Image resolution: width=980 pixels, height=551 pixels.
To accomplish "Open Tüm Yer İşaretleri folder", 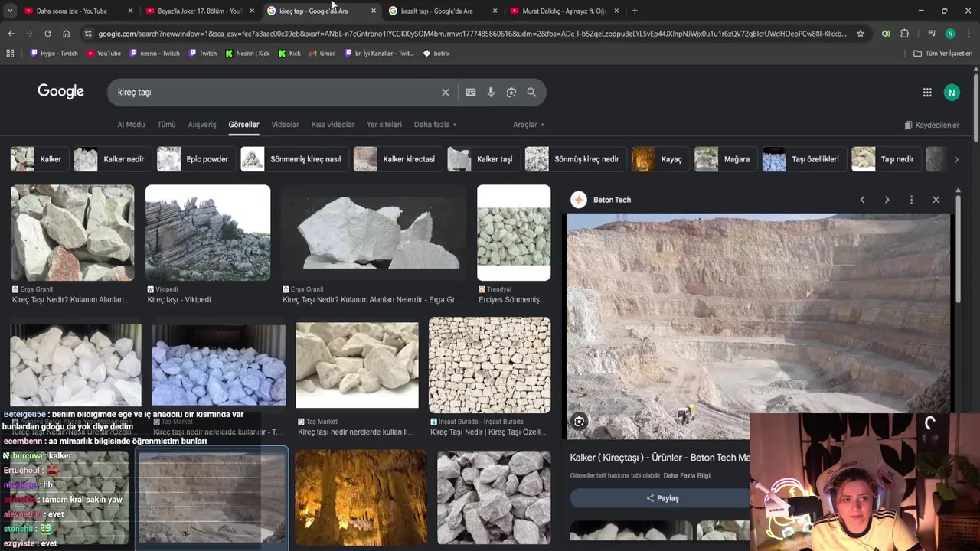I will coord(943,54).
